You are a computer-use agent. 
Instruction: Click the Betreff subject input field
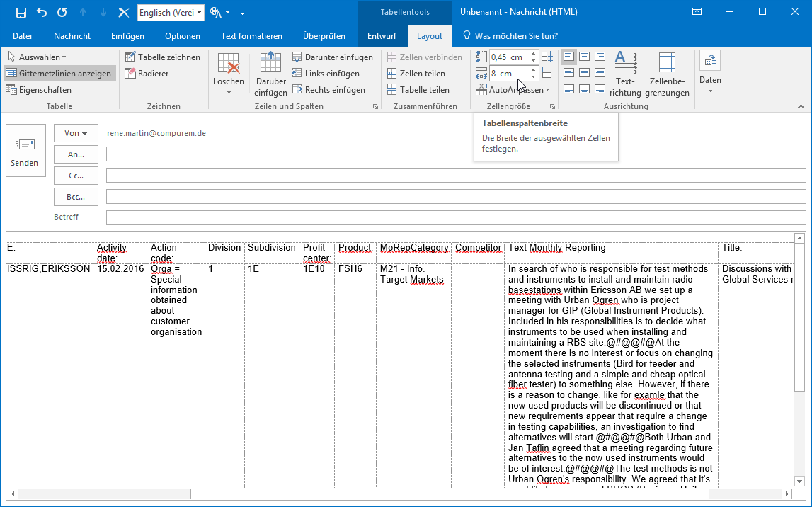point(455,217)
